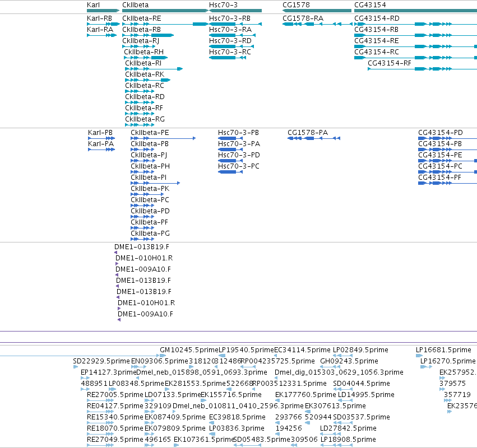Viewport: 477px width, 448px height.
Task: Click the CkIIbeta-RD transcript label
Action: pyautogui.click(x=145, y=97)
